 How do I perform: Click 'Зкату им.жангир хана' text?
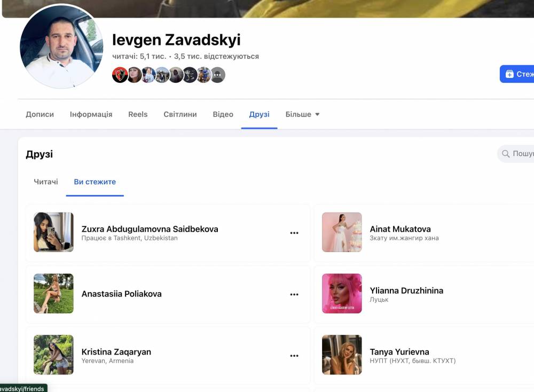404,238
